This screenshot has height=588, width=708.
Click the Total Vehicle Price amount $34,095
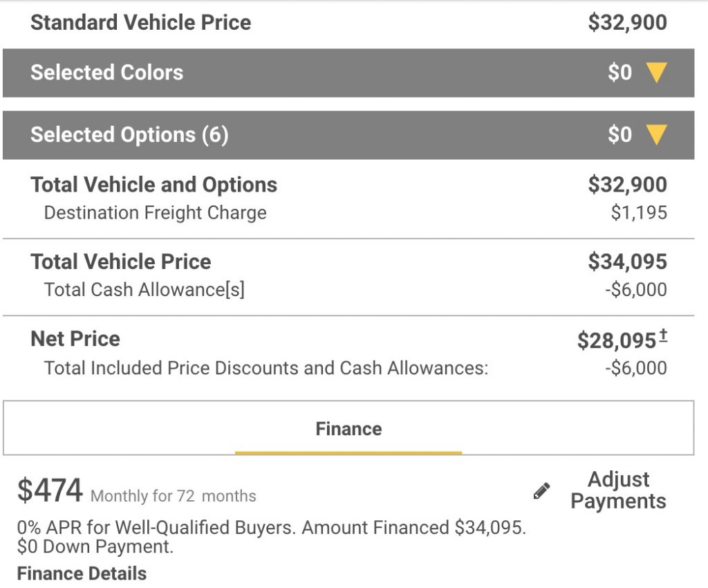(627, 261)
